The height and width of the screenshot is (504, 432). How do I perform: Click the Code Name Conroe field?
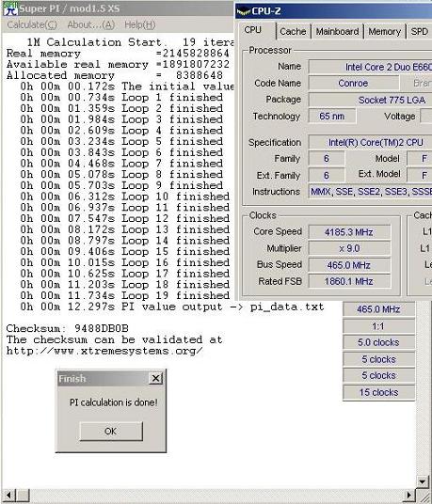[x=354, y=83]
